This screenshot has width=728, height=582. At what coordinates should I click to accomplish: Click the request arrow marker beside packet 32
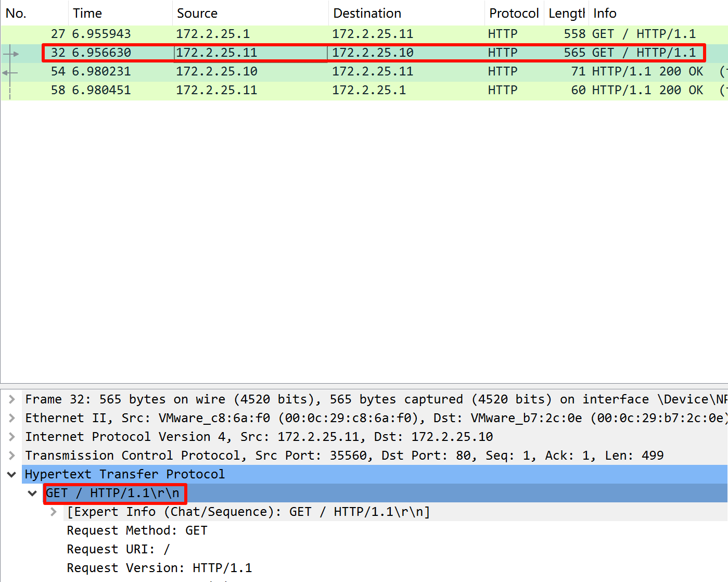coord(11,53)
